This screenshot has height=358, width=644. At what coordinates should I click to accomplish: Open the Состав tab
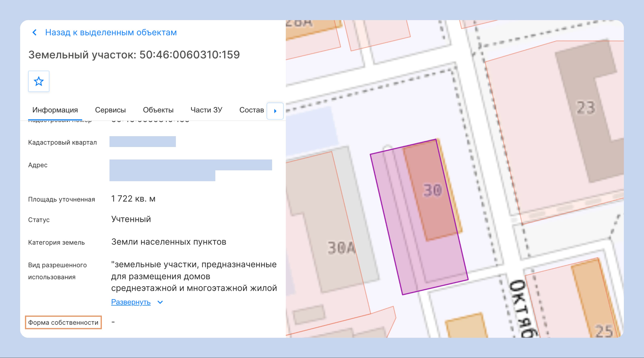[252, 110]
